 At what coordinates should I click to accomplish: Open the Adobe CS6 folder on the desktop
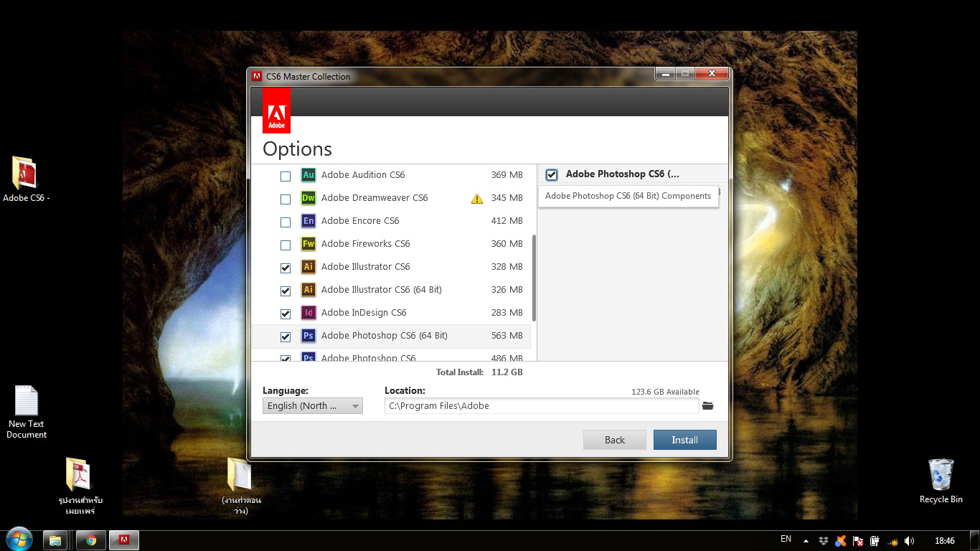point(26,179)
